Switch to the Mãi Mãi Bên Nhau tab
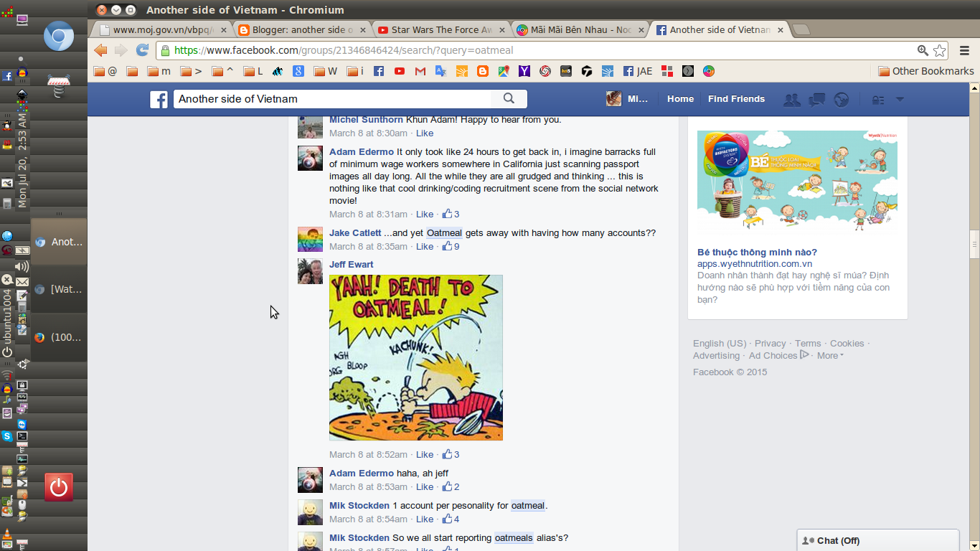Viewport: 980px width, 551px height. pos(580,29)
